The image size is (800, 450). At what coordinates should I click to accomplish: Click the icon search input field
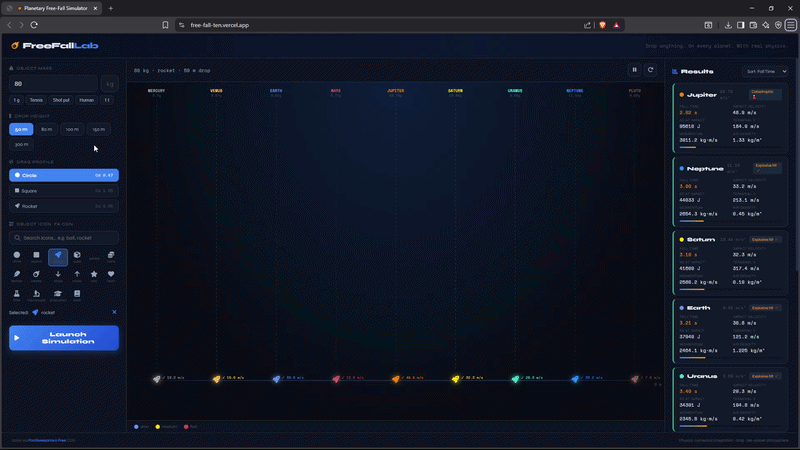(x=64, y=237)
